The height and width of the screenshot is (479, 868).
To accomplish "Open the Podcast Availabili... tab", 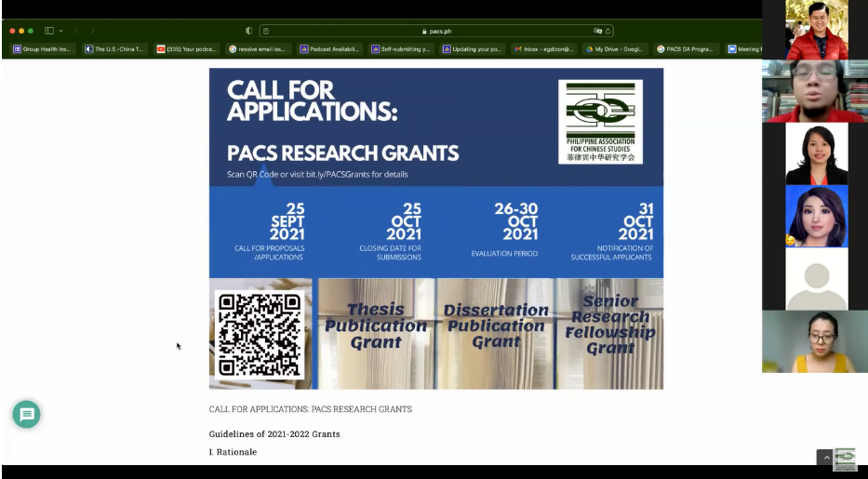I will pos(330,49).
